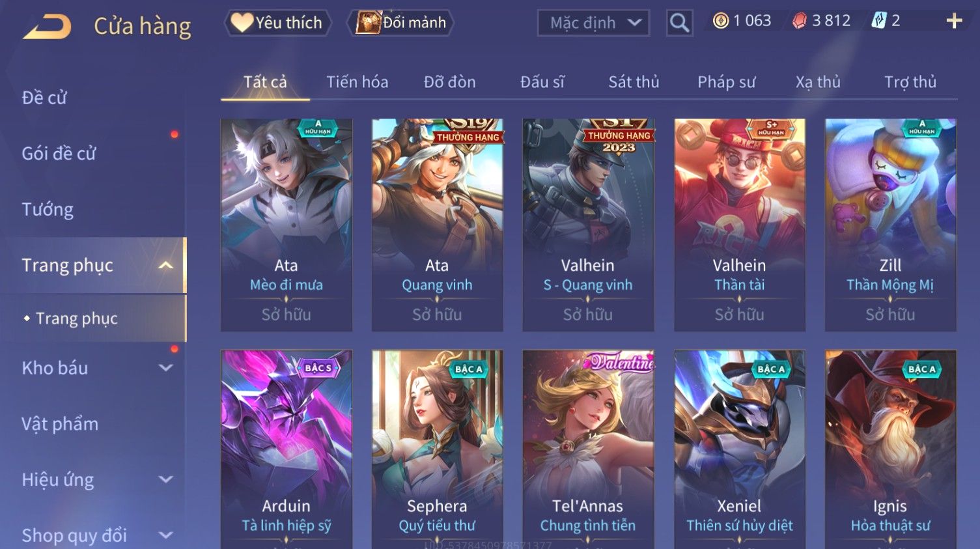The height and width of the screenshot is (549, 980).
Task: Tap the blue voucher ticket icon
Action: point(879,21)
